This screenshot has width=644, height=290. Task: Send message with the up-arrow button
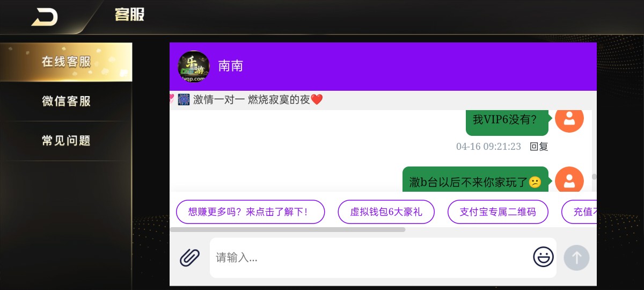point(576,258)
